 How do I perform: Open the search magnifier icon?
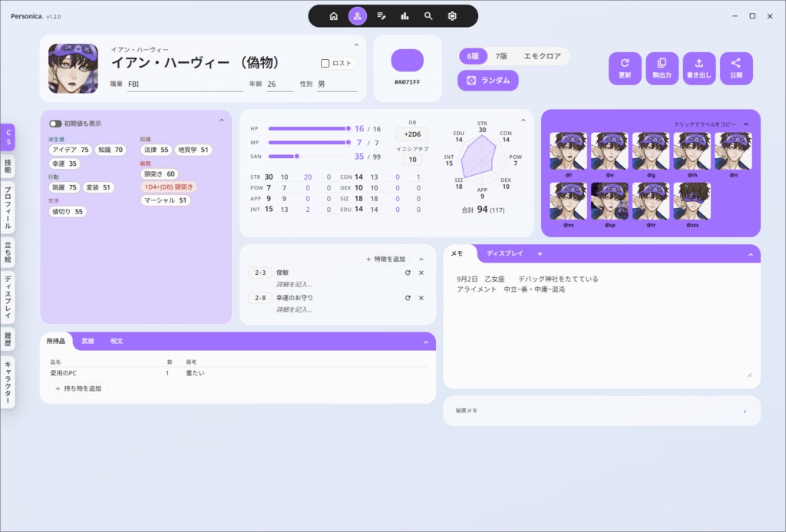(428, 16)
